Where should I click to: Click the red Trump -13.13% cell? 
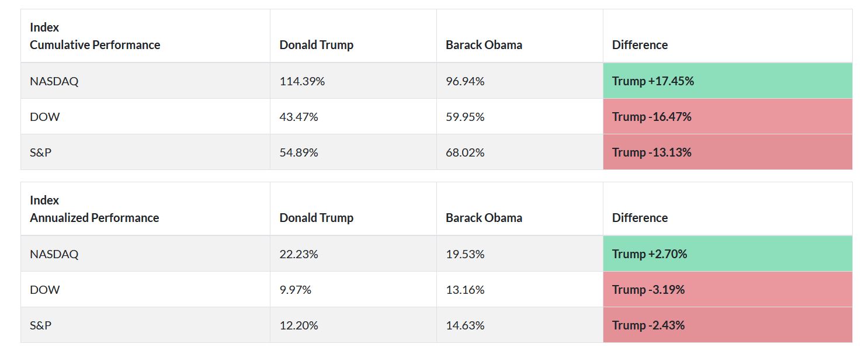[x=651, y=152]
